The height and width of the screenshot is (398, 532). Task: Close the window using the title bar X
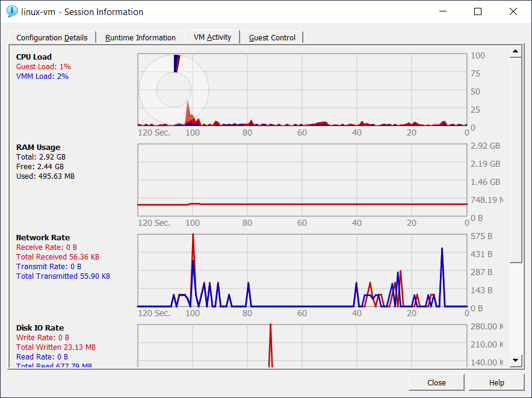tap(513, 11)
